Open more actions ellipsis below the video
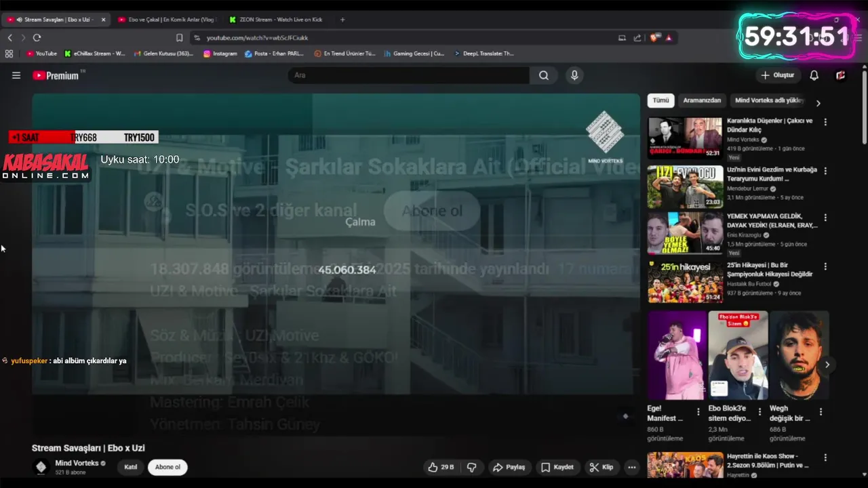Viewport: 868px width, 488px height. tap(632, 467)
